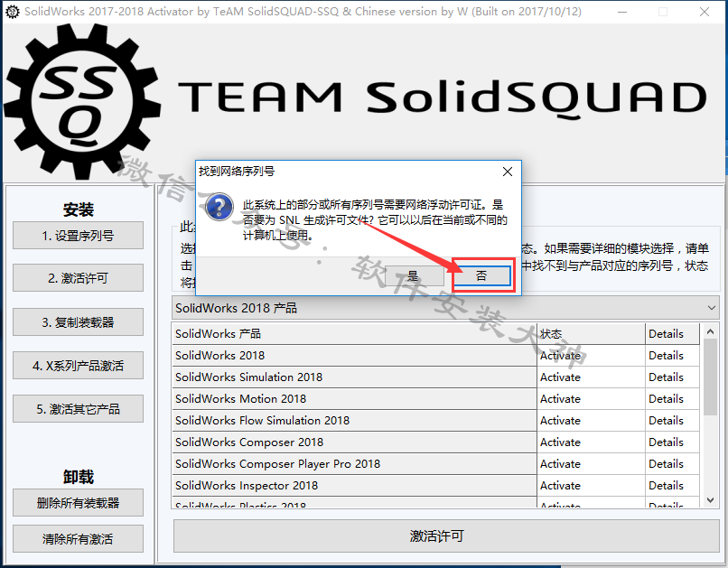Select the SolidWorks Inspector 2018 row
Image resolution: width=728 pixels, height=568 pixels.
pos(354,486)
